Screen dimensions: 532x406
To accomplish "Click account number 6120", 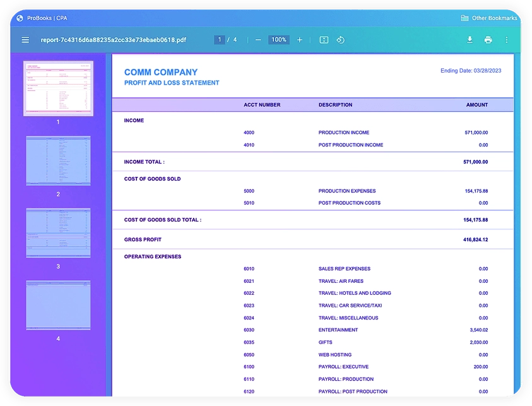I will click(249, 391).
